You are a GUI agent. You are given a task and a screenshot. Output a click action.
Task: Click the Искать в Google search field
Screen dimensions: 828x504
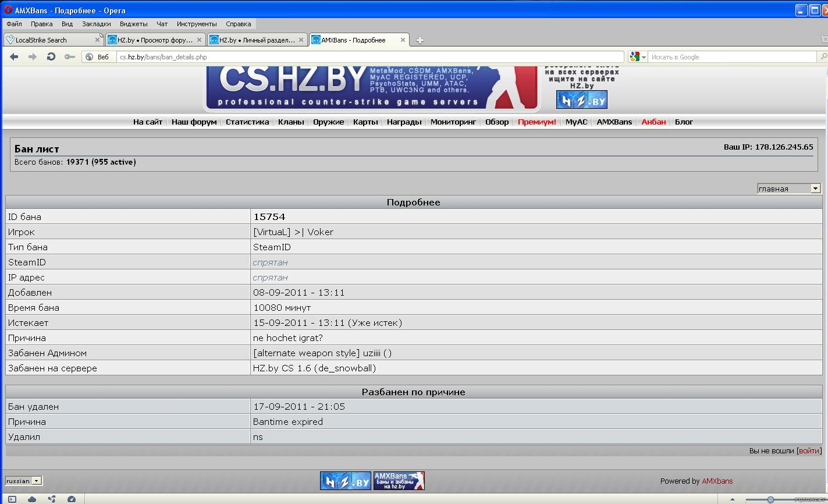[733, 56]
